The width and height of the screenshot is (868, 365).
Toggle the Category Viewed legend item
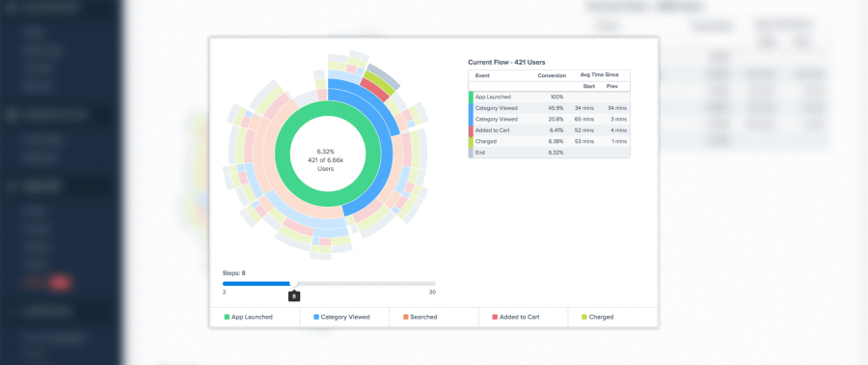341,318
